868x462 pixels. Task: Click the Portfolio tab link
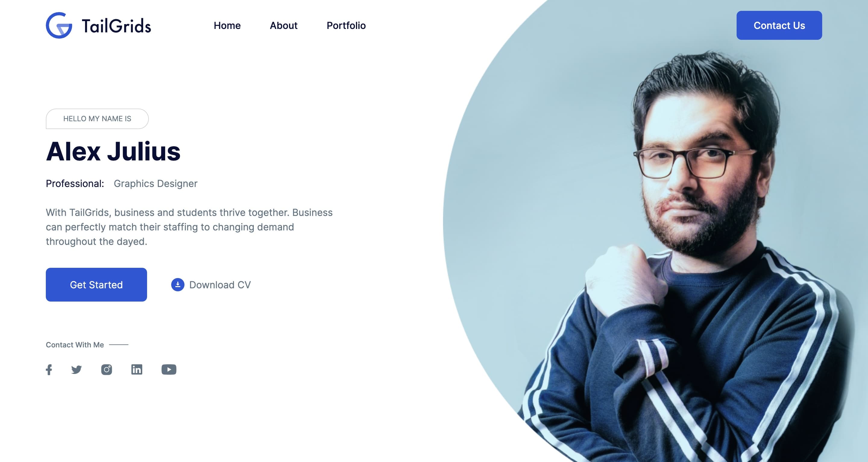pos(346,25)
